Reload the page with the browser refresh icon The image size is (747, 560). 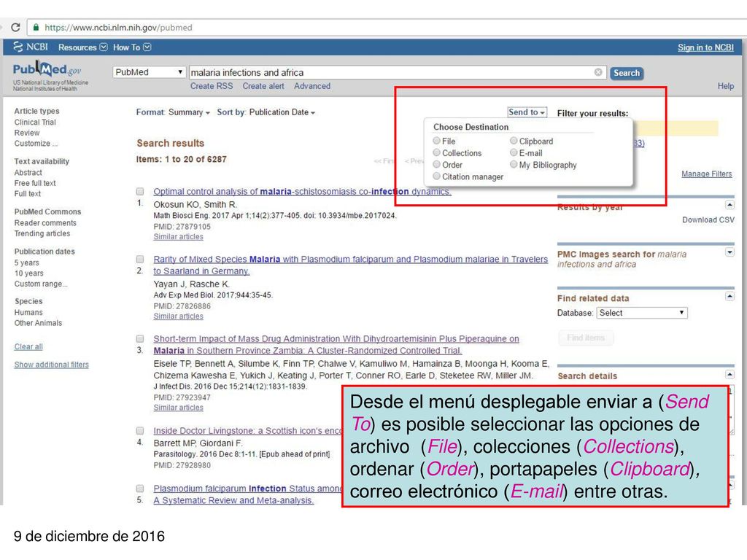click(x=15, y=27)
